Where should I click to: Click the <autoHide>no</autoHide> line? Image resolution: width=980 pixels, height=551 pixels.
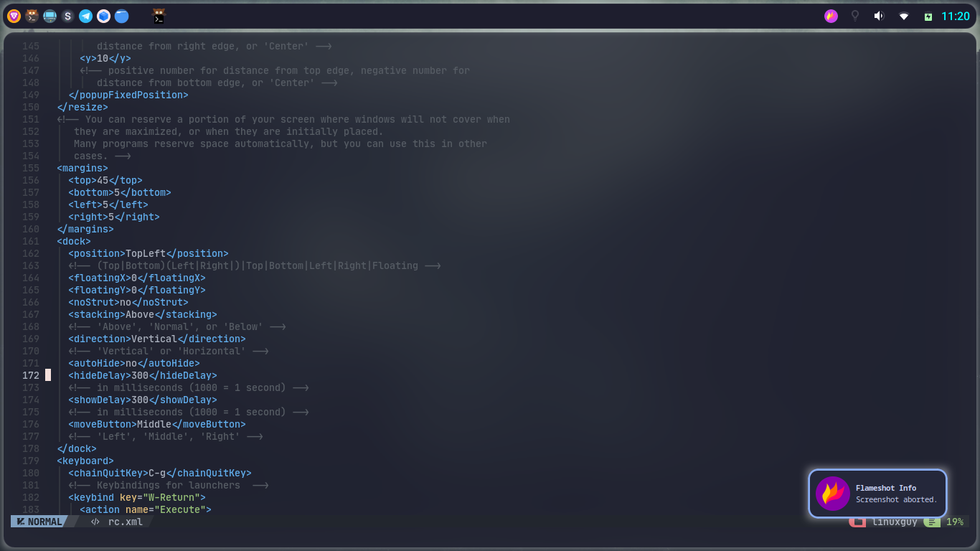pyautogui.click(x=134, y=364)
